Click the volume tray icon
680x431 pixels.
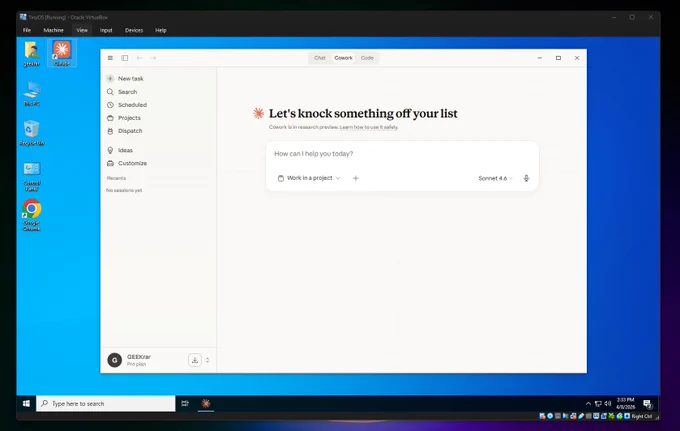click(608, 404)
